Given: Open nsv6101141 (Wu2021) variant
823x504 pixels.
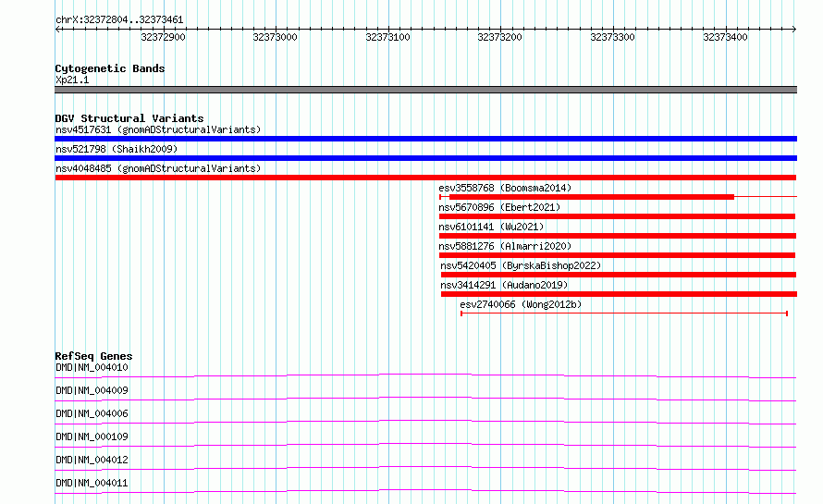Looking at the screenshot, I should [x=491, y=227].
